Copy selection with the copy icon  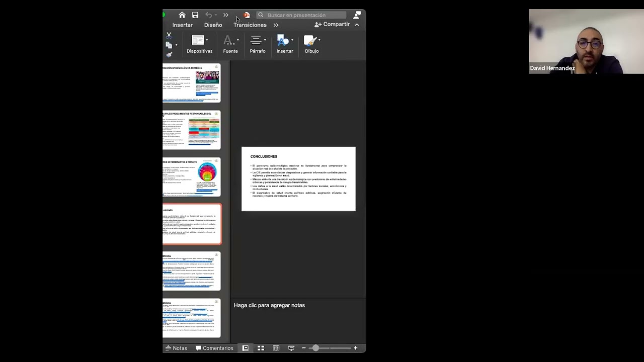(169, 45)
